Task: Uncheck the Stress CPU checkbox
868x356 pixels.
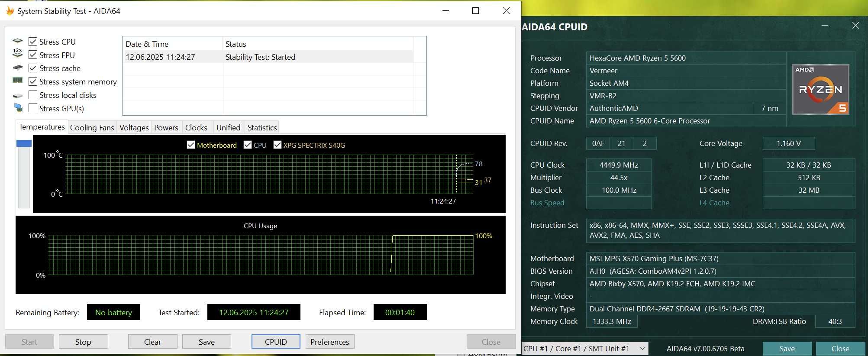Action: click(32, 42)
